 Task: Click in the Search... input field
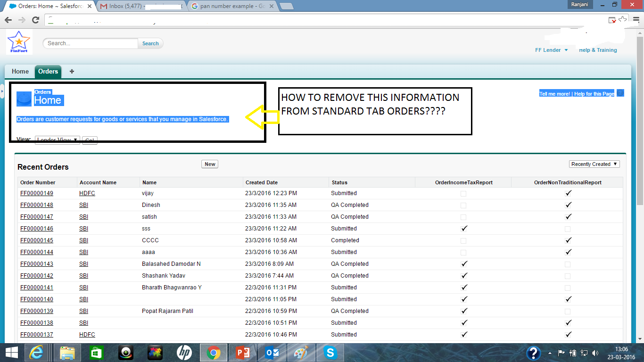91,43
